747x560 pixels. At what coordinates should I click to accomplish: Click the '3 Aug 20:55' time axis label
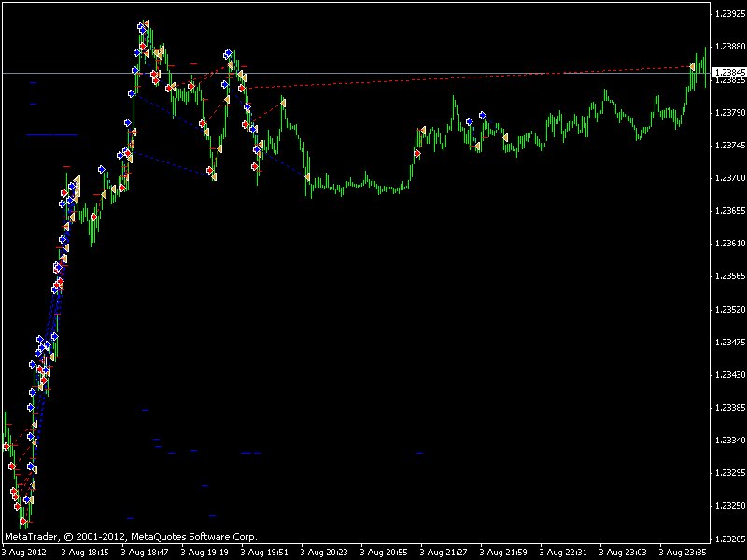click(x=384, y=553)
